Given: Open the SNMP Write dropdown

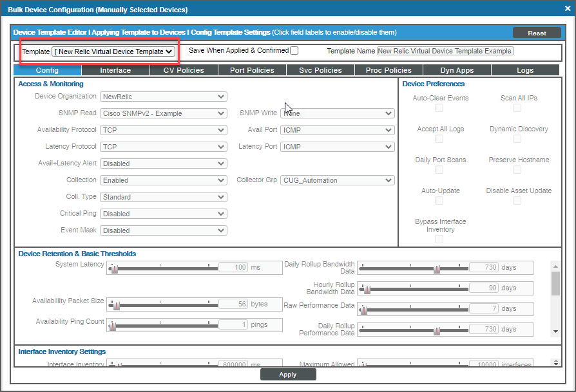Looking at the screenshot, I should tap(338, 113).
